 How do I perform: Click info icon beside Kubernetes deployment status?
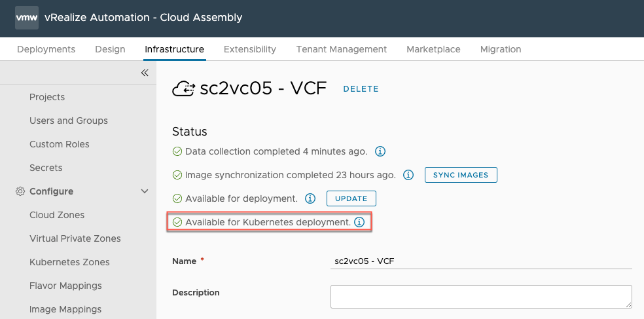click(x=359, y=222)
